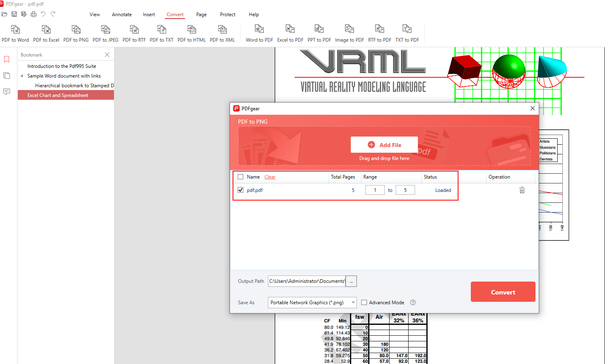Open the Annotate tab
The image size is (605, 364).
click(x=122, y=15)
